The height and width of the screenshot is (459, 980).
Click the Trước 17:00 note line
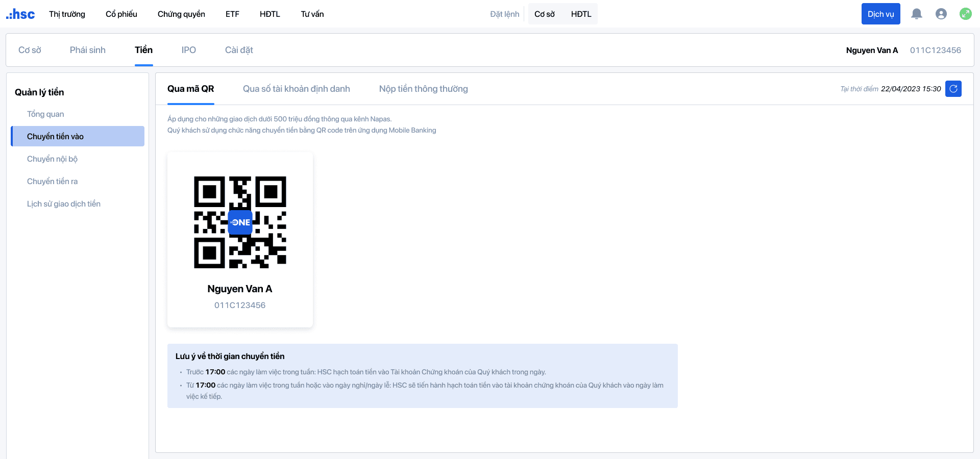366,372
